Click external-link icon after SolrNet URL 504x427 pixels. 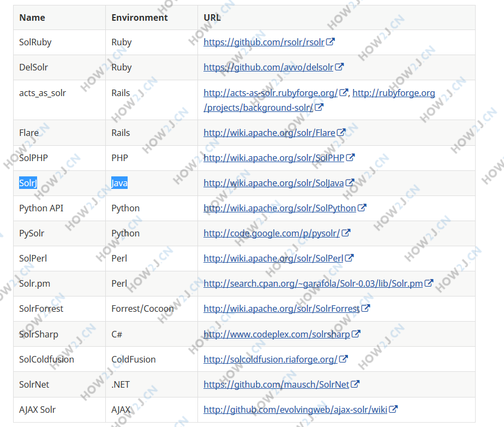tap(355, 384)
